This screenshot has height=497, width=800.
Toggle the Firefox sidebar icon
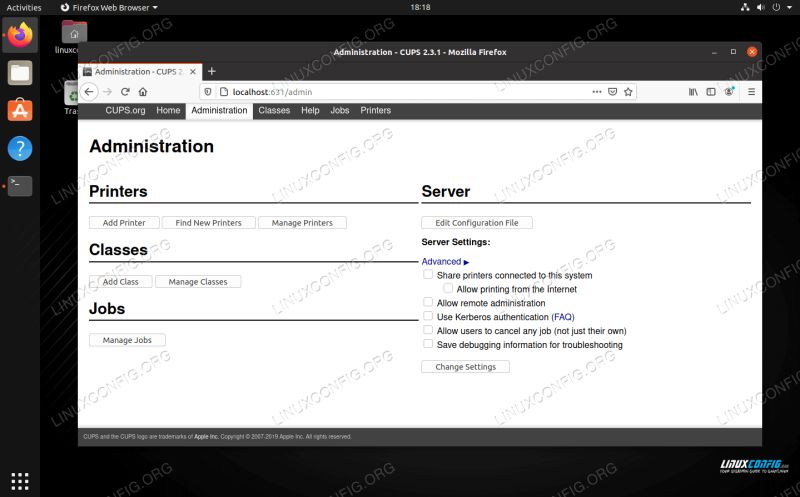711,92
